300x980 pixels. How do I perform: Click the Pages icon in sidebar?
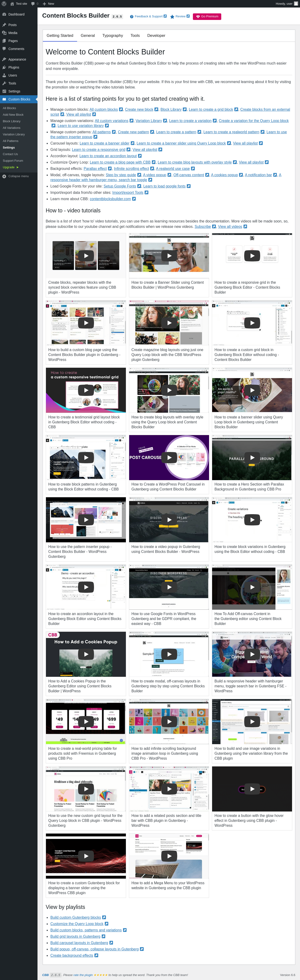4,41
